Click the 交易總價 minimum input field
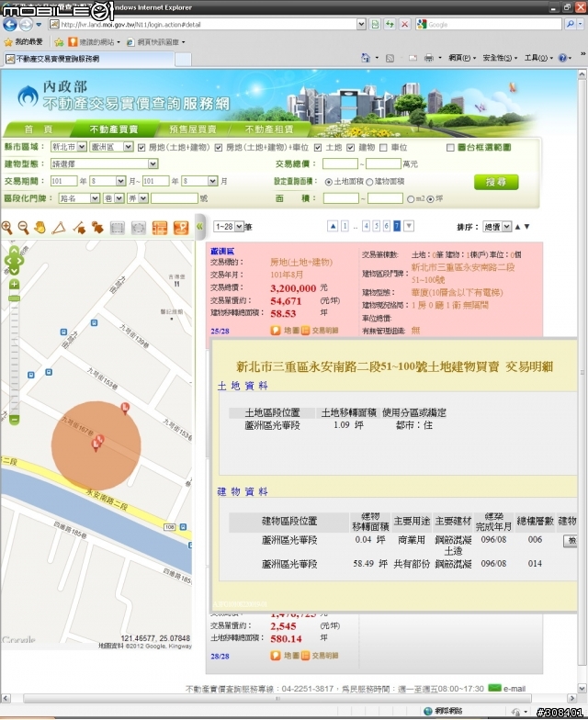This screenshot has width=588, height=720. pos(340,163)
